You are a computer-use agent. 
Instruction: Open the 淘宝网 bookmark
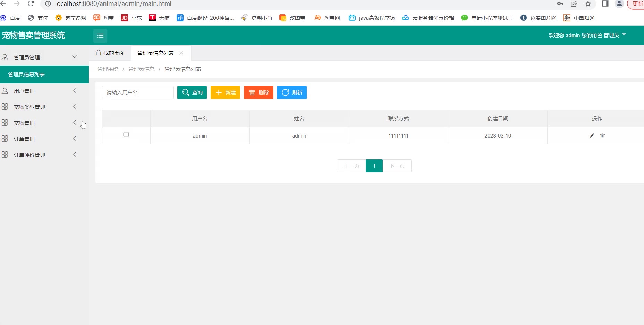tap(327, 18)
